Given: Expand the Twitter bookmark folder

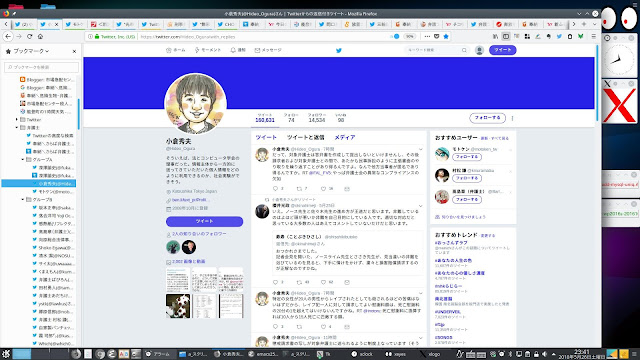Looking at the screenshot, I should click(17, 120).
